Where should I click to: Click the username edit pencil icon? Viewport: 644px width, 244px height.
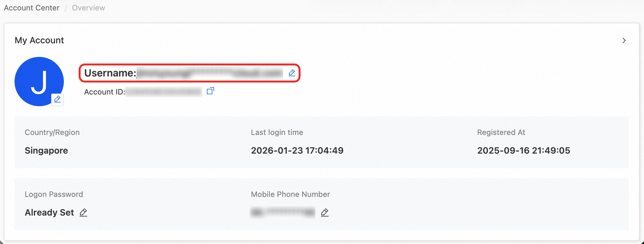(x=292, y=73)
